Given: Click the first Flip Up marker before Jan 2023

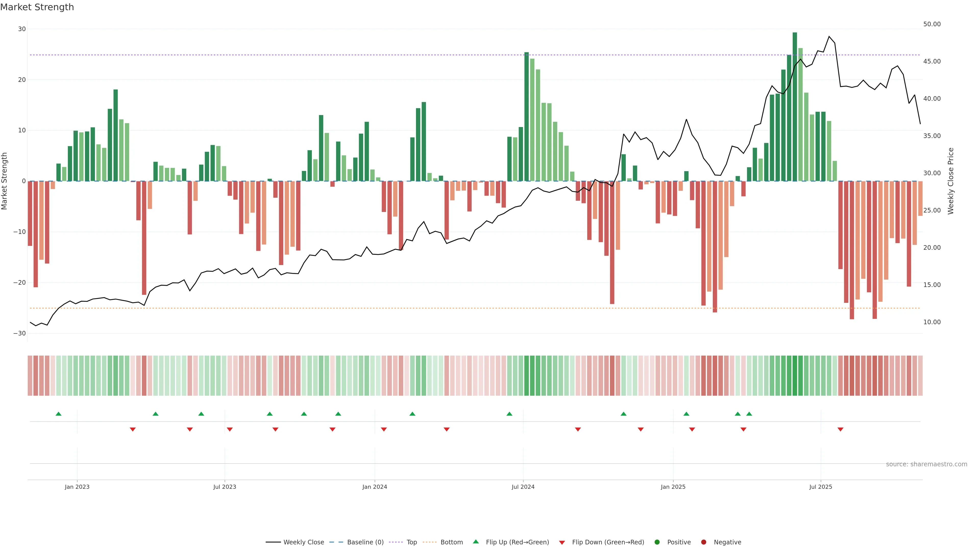Looking at the screenshot, I should [59, 414].
